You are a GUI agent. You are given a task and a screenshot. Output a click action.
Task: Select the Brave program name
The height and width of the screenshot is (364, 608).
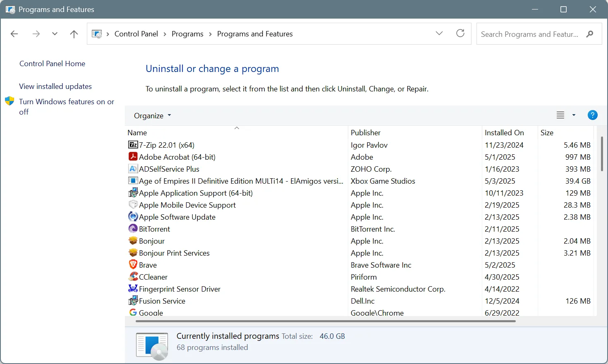(148, 265)
